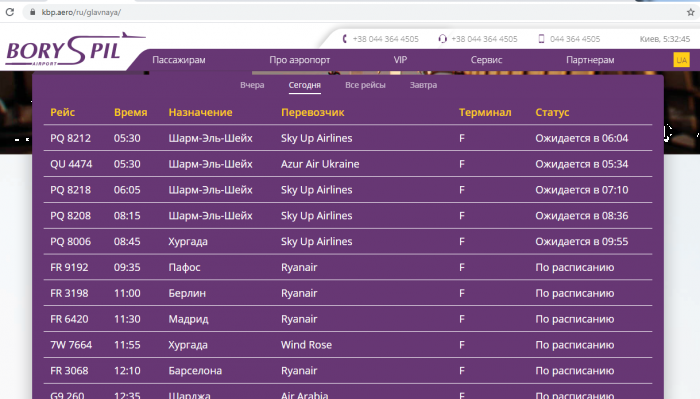Click status Ожидается в 05:34
Screen dimensions: 700x399
click(x=582, y=164)
